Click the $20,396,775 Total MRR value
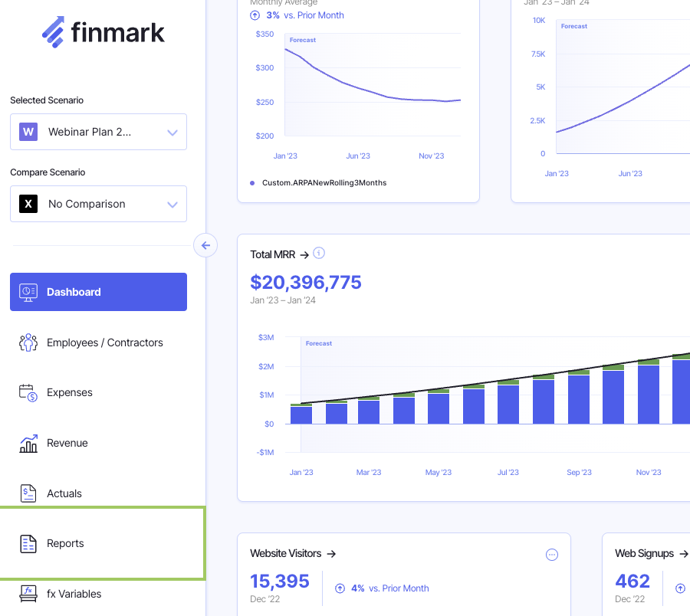The width and height of the screenshot is (690, 616). point(306,282)
